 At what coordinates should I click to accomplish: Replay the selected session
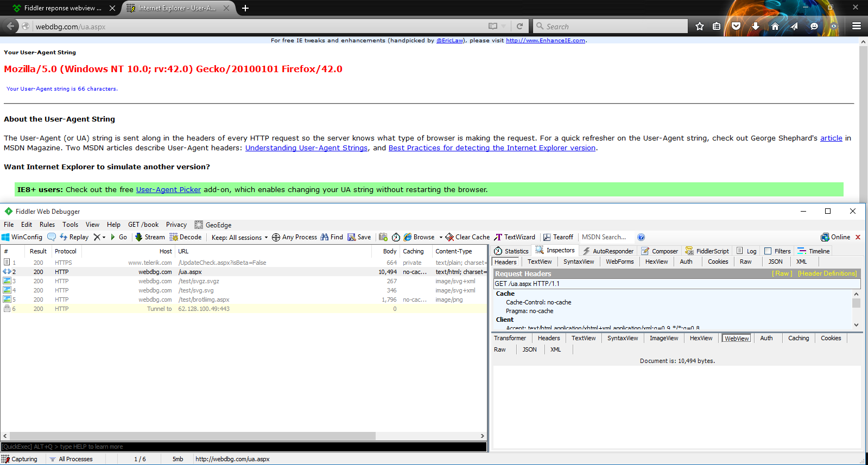[x=74, y=237]
